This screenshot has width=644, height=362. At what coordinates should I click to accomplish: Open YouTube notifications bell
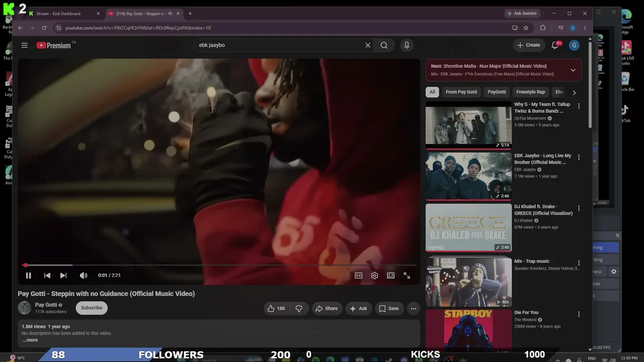point(555,45)
